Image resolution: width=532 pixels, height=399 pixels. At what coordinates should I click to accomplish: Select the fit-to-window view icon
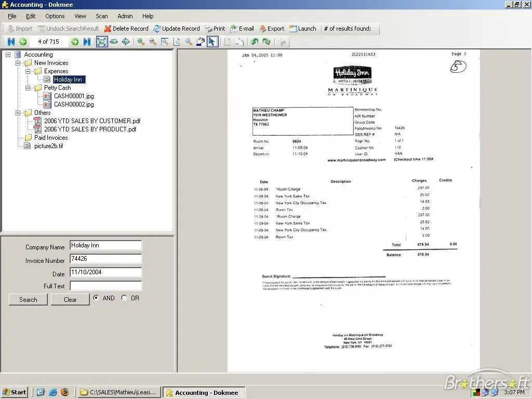click(102, 42)
